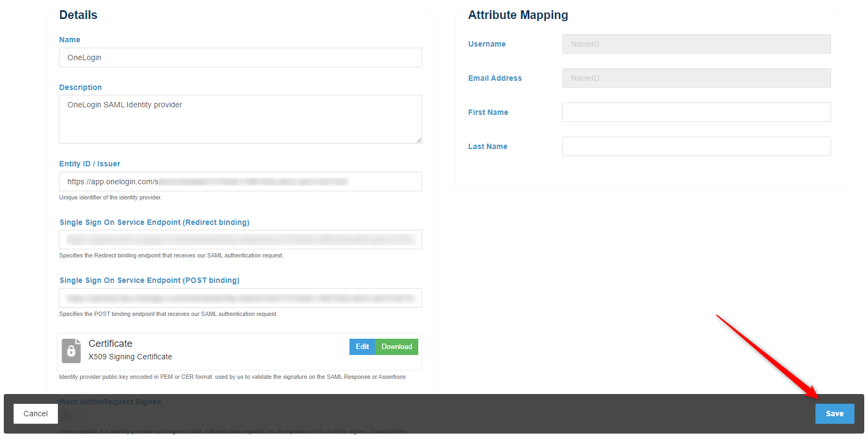The width and height of the screenshot is (868, 439).
Task: Click the Username label in Attribute Mapping
Action: coord(487,44)
